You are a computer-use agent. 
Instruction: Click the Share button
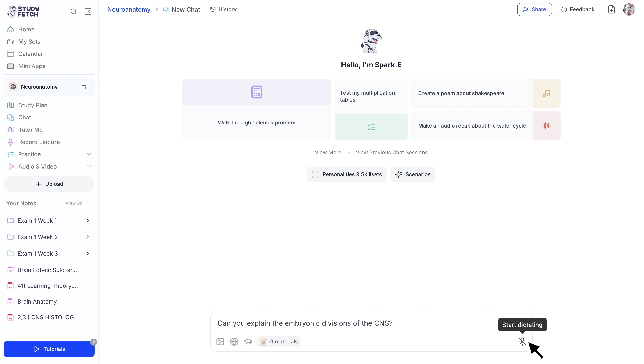[x=534, y=9]
